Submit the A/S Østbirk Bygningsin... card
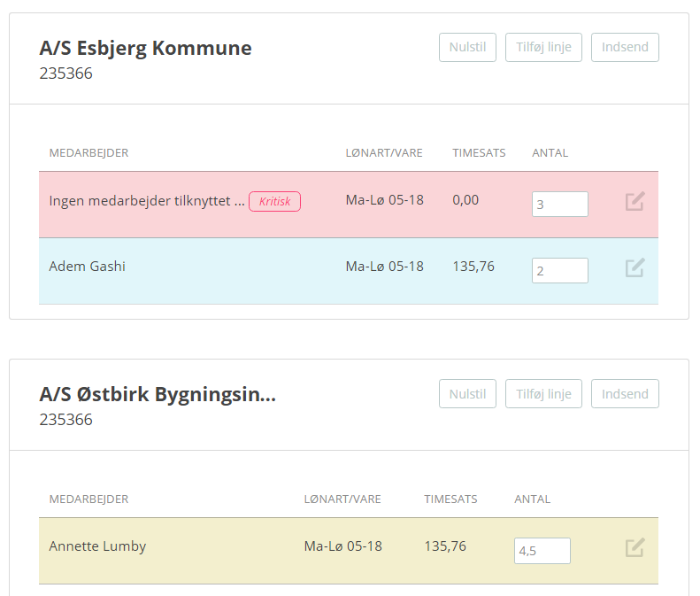The image size is (700, 596). click(625, 393)
